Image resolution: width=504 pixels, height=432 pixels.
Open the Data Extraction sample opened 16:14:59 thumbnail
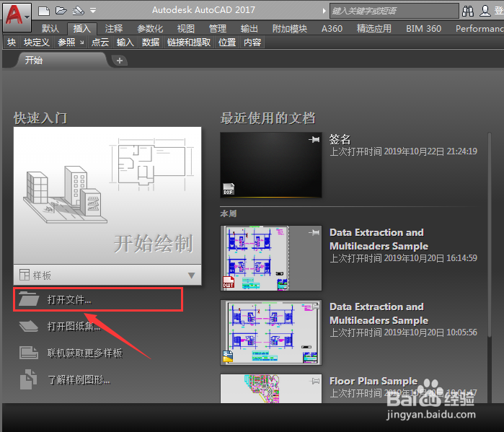point(271,258)
